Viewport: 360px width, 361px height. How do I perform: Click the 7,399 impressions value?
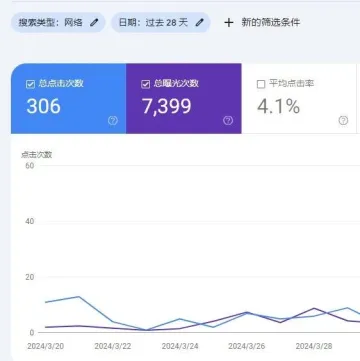(167, 106)
